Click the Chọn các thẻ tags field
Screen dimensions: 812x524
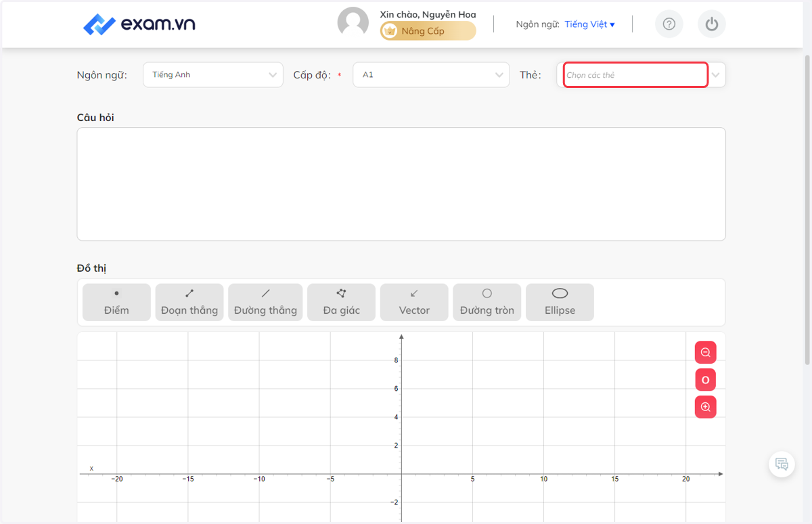point(636,75)
